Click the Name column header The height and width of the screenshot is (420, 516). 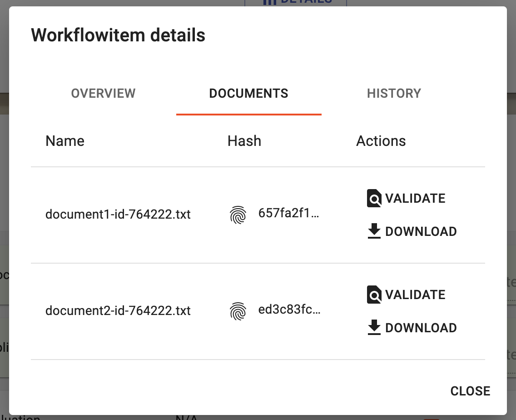coord(64,141)
